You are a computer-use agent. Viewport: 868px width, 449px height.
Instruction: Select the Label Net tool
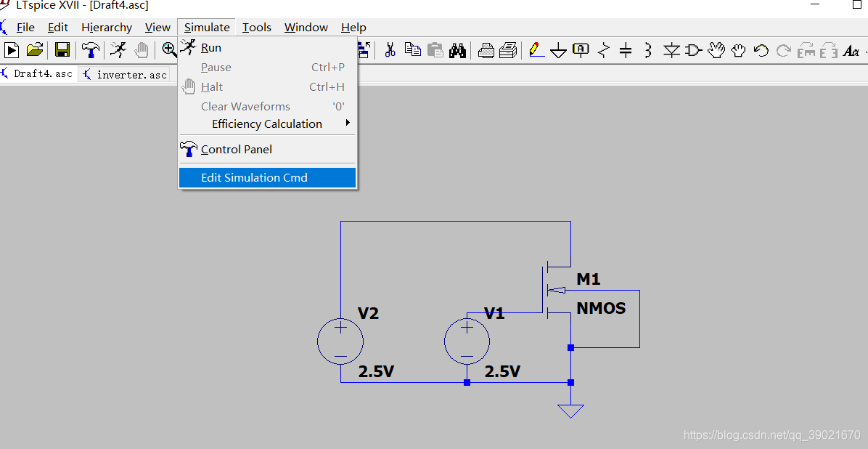(x=580, y=50)
